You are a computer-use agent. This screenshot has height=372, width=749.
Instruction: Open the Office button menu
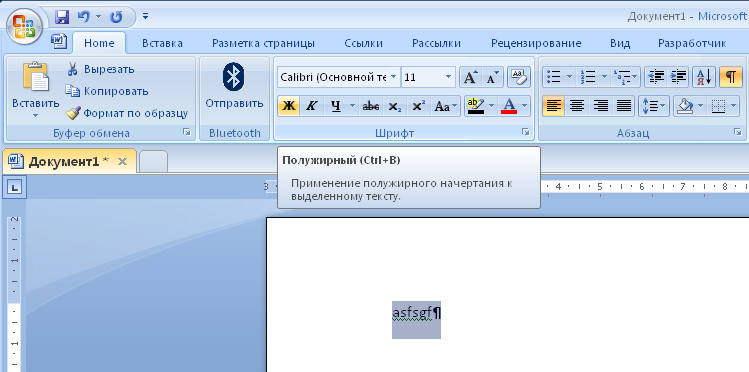tap(24, 27)
